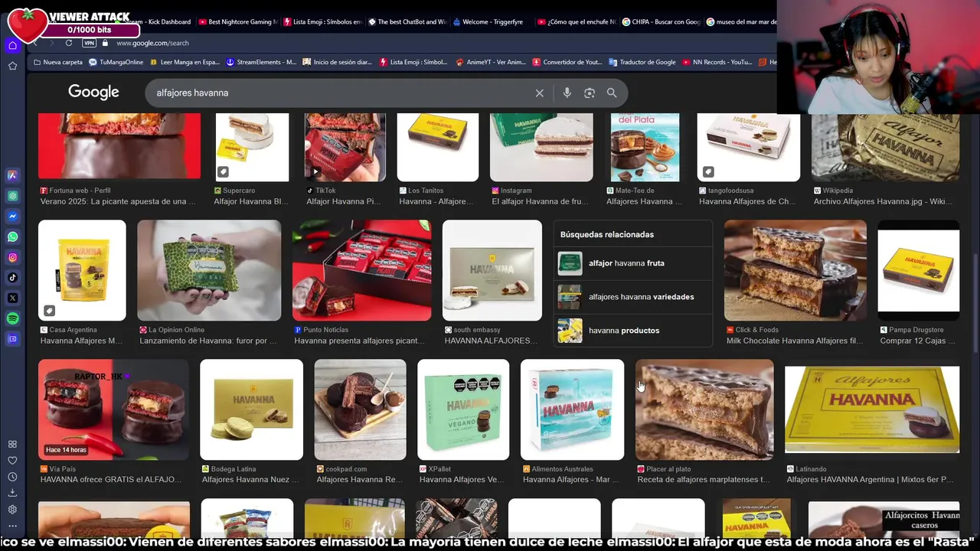Viewport: 980px width, 551px height.
Task: Open the NN Records YouTube bookmark
Action: tap(717, 62)
